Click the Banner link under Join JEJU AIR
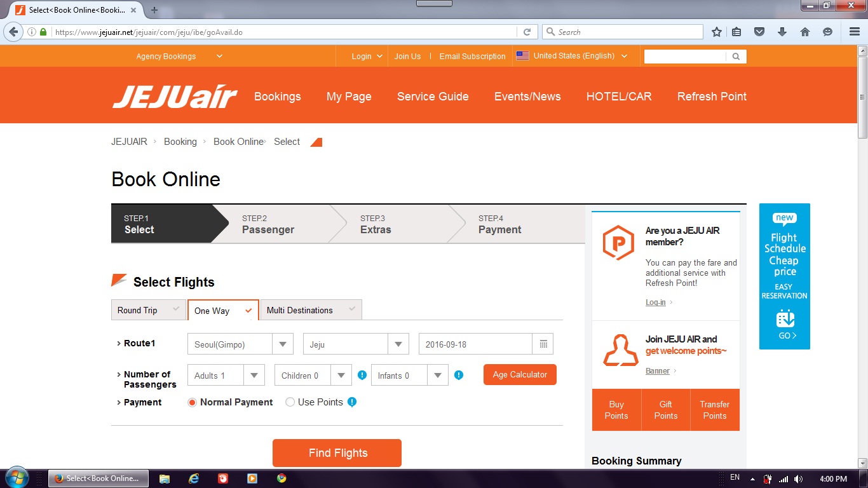The width and height of the screenshot is (868, 488). [x=658, y=371]
